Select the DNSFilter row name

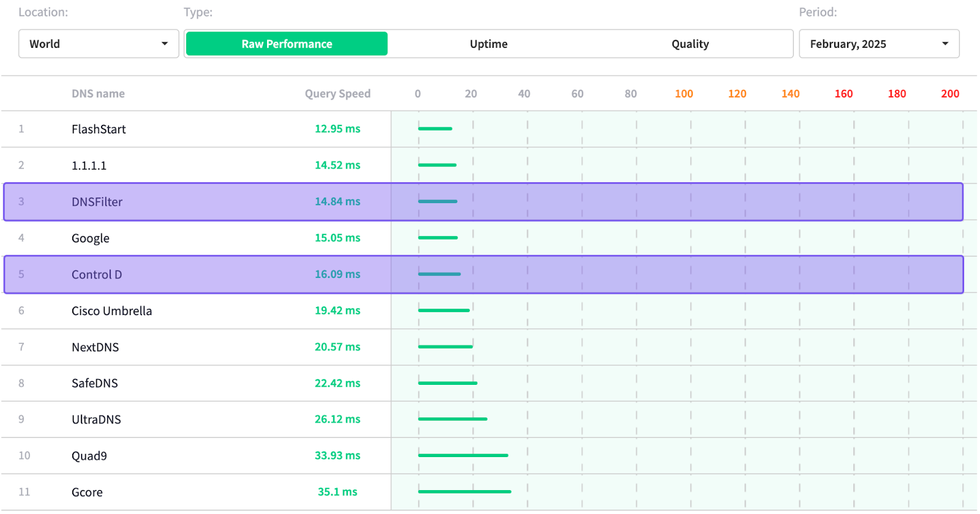point(97,202)
